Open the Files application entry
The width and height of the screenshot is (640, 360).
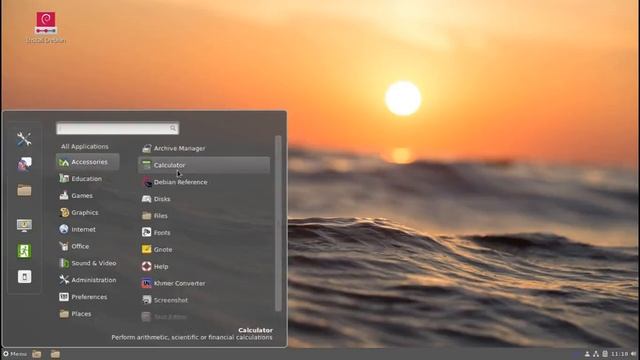pos(204,216)
